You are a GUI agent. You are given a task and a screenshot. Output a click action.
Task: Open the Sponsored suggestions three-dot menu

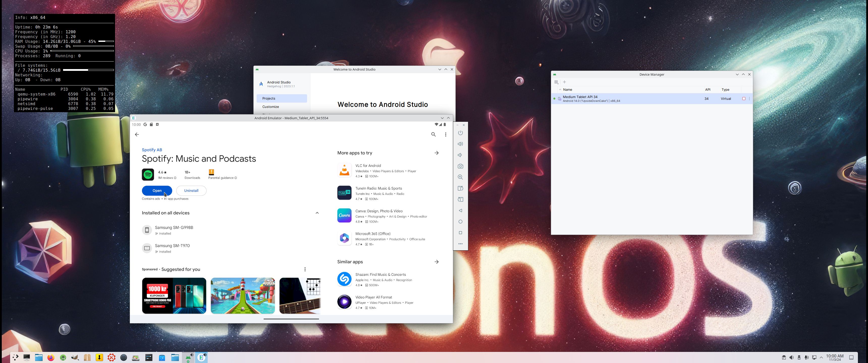click(x=305, y=269)
